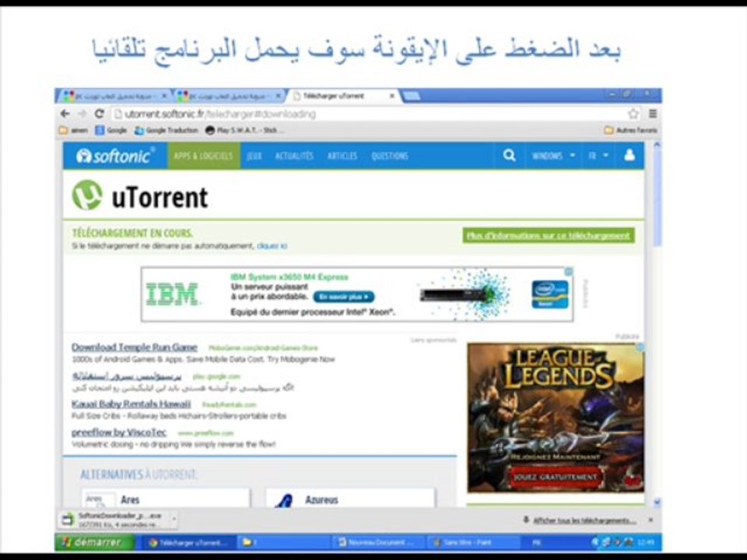Open QUESTIONS menu item
Viewport: 747px width, 560px height.
(x=390, y=156)
